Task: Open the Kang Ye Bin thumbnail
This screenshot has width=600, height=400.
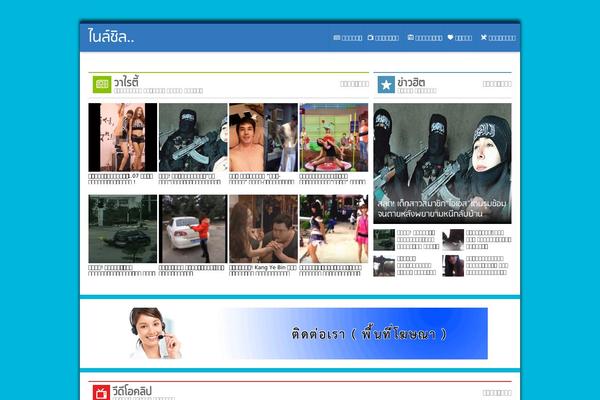Action: (263, 229)
